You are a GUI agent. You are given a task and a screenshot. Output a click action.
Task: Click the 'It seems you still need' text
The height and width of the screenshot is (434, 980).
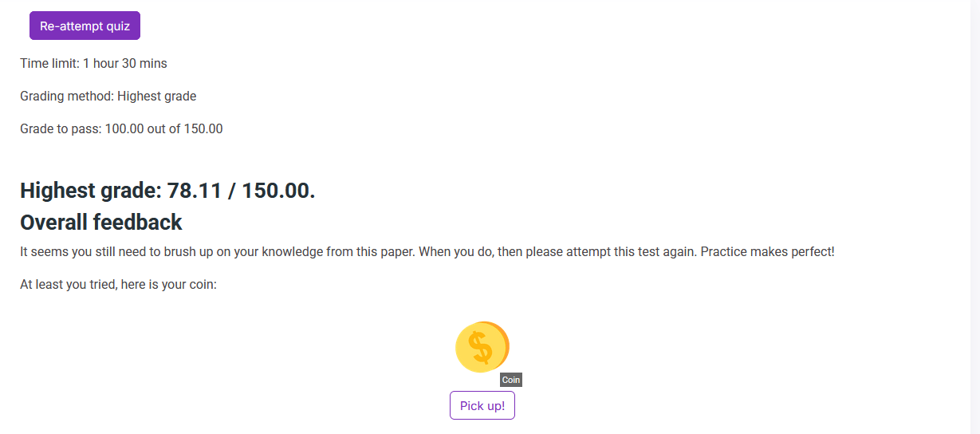(x=86, y=251)
